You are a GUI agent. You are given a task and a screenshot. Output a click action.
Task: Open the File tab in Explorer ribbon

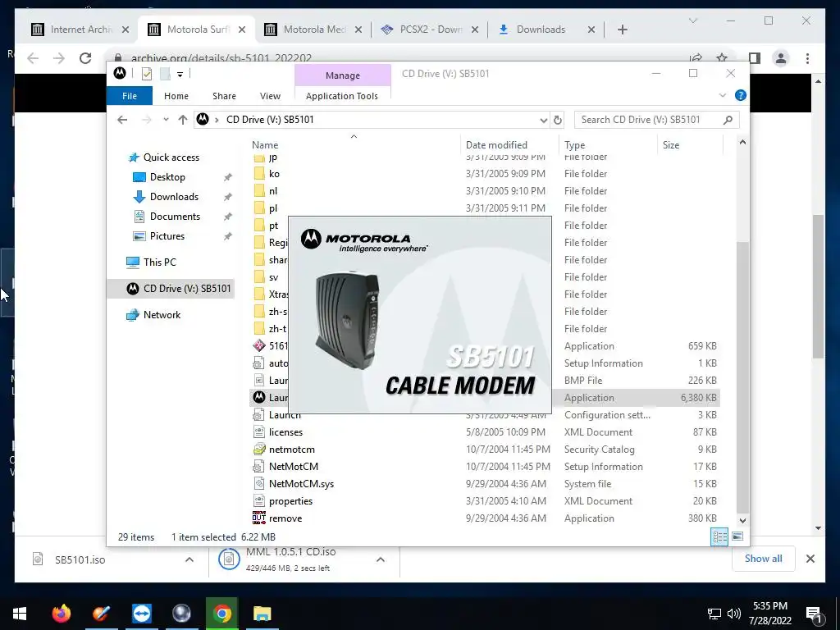pos(129,96)
